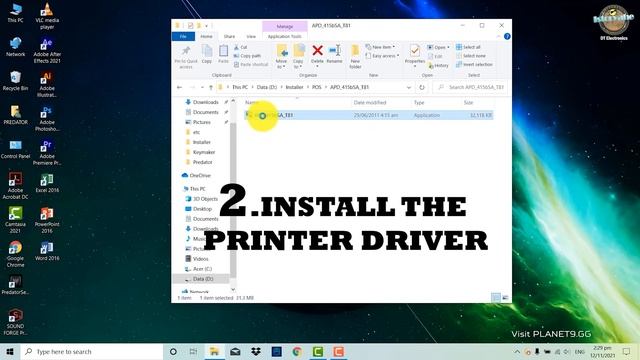The image size is (640, 360).
Task: Click the Paste ribbon button
Action: pos(223,54)
